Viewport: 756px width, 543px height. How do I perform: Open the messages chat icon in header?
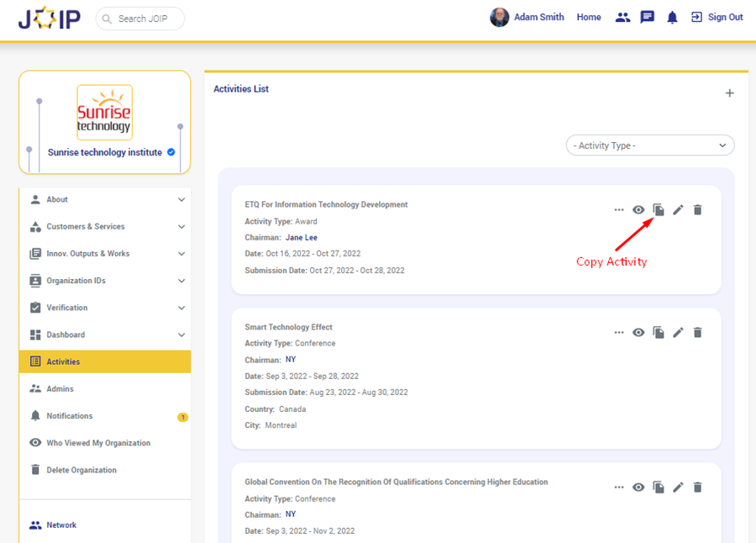(647, 18)
